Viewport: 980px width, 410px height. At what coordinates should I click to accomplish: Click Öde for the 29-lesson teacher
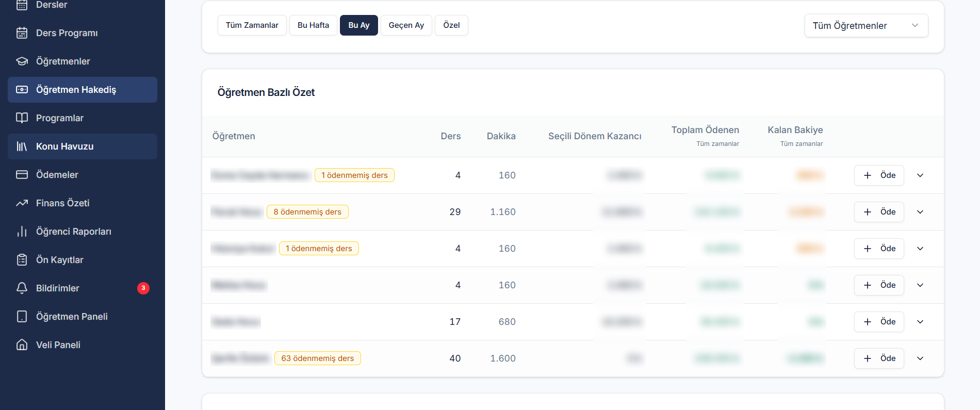(879, 212)
